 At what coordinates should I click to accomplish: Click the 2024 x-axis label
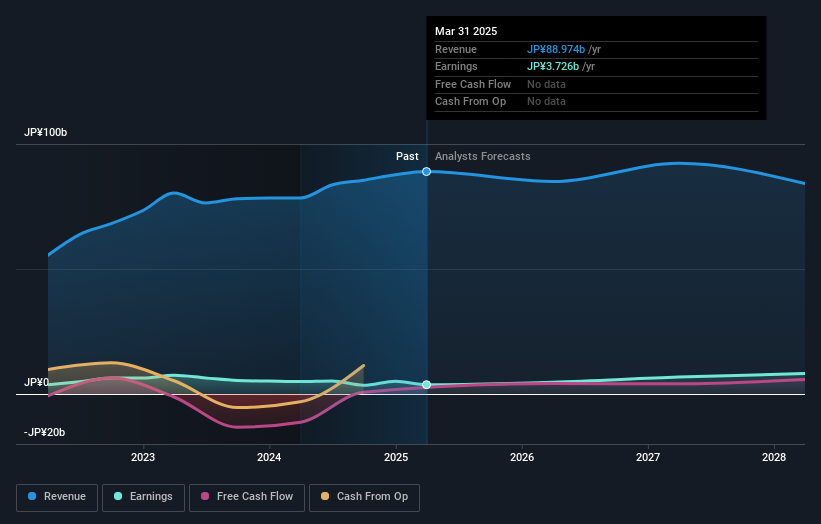tap(269, 458)
